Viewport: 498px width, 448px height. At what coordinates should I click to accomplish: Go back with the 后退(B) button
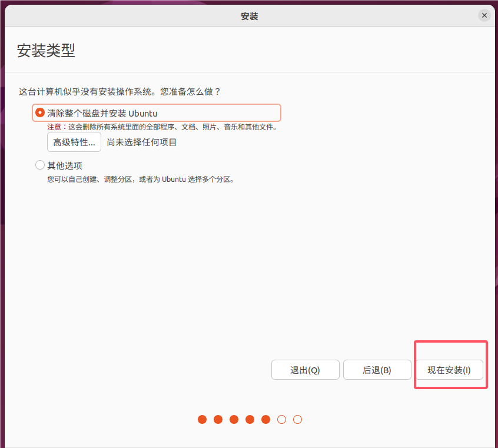(377, 370)
